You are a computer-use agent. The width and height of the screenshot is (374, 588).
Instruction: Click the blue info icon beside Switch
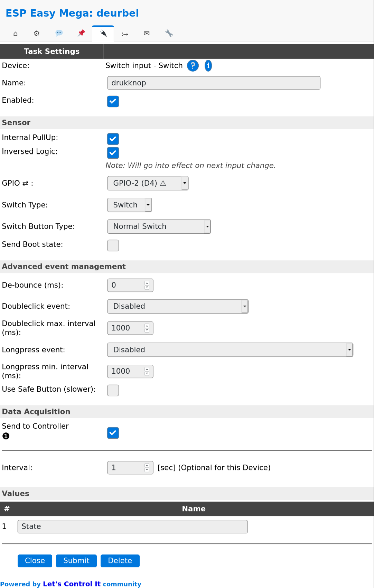point(208,66)
